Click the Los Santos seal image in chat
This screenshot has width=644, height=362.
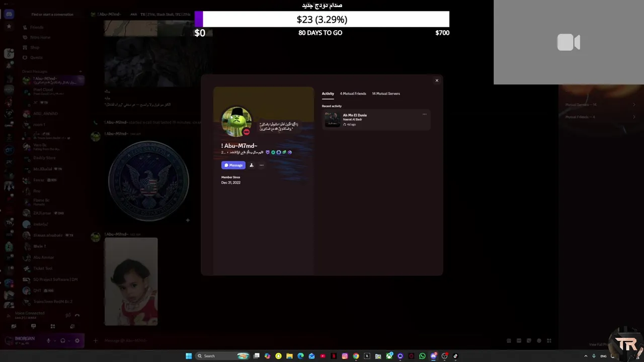coord(148,181)
